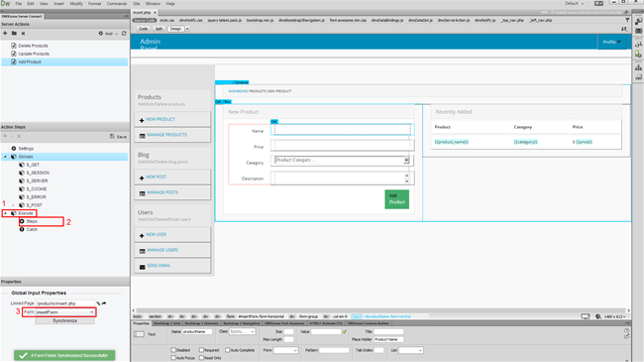Image resolution: width=644 pixels, height=362 pixels.
Task: Switch to the Split view tab
Action: click(159, 29)
